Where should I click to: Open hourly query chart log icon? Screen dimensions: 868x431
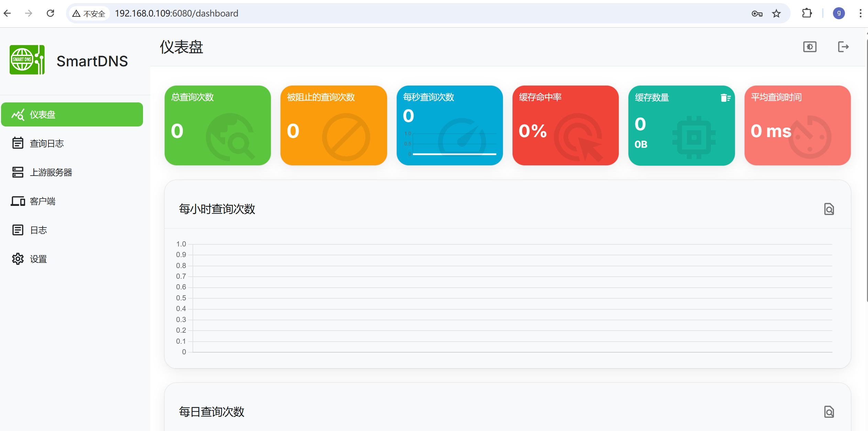(829, 209)
